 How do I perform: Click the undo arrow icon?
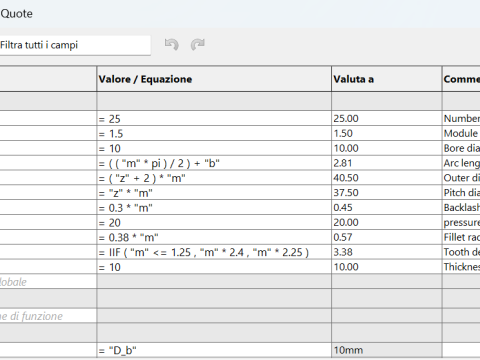point(172,44)
